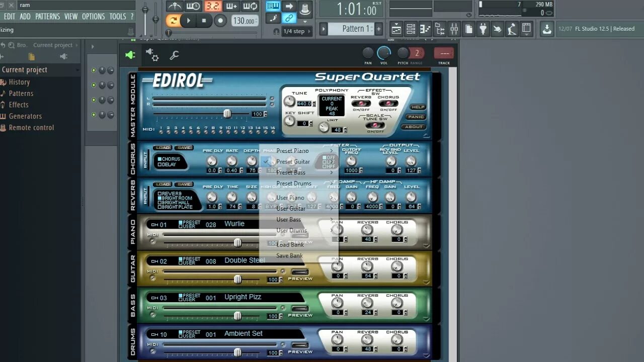644x362 pixels.
Task: Expand the Piano channel detail arrow
Action: 427,246
